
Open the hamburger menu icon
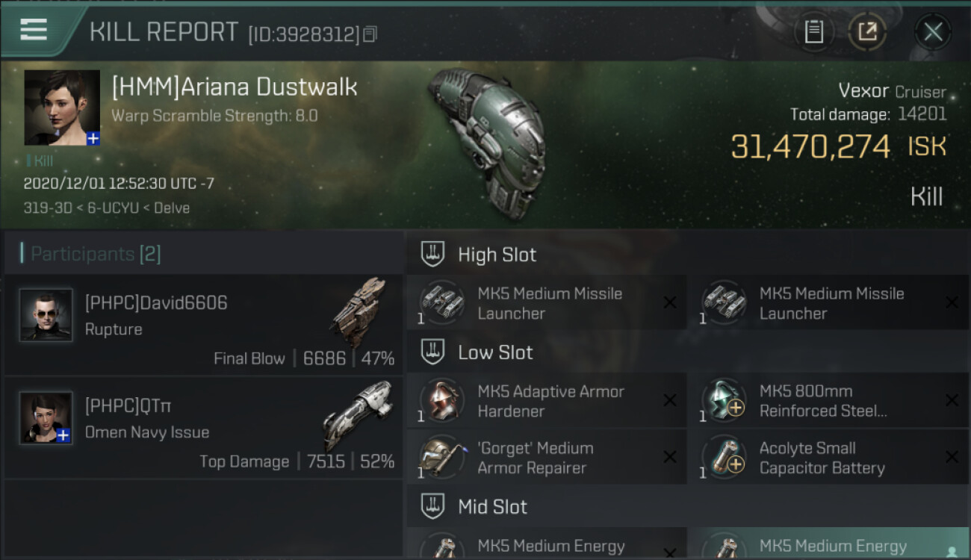coord(34,30)
